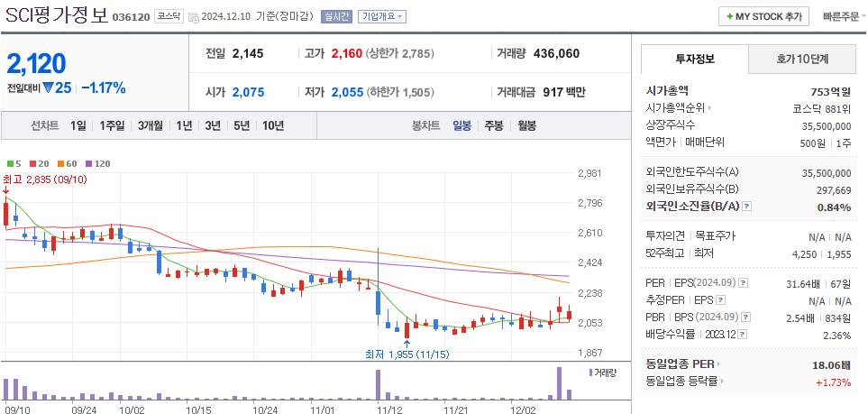Open help icon next to 추정PER EPS
The width and height of the screenshot is (868, 414).
point(720,301)
